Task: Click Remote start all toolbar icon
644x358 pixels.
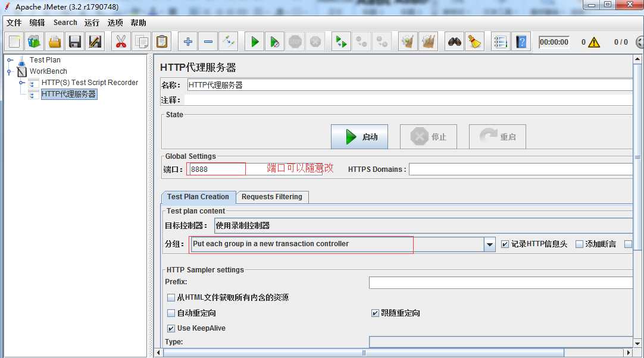Action: point(341,42)
